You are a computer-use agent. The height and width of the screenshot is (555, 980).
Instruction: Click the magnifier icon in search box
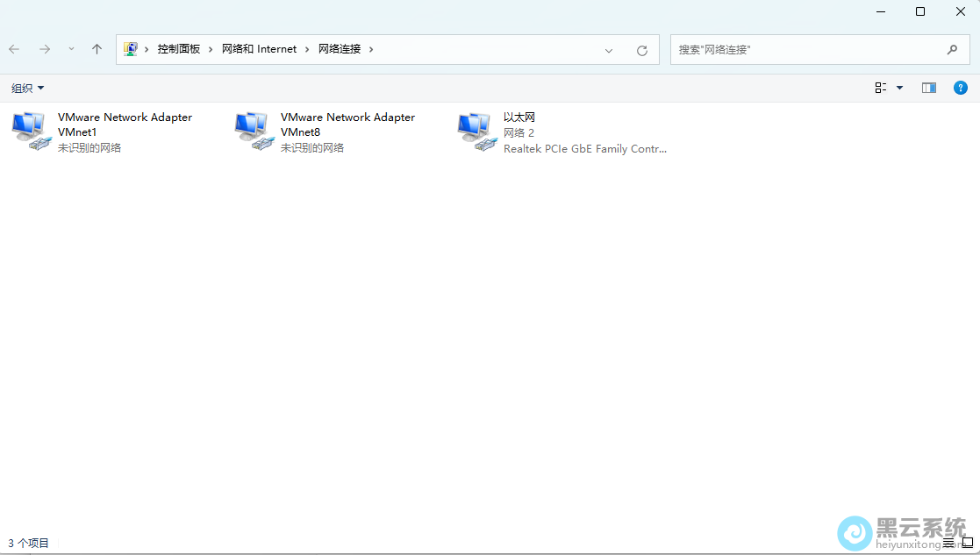pyautogui.click(x=952, y=50)
